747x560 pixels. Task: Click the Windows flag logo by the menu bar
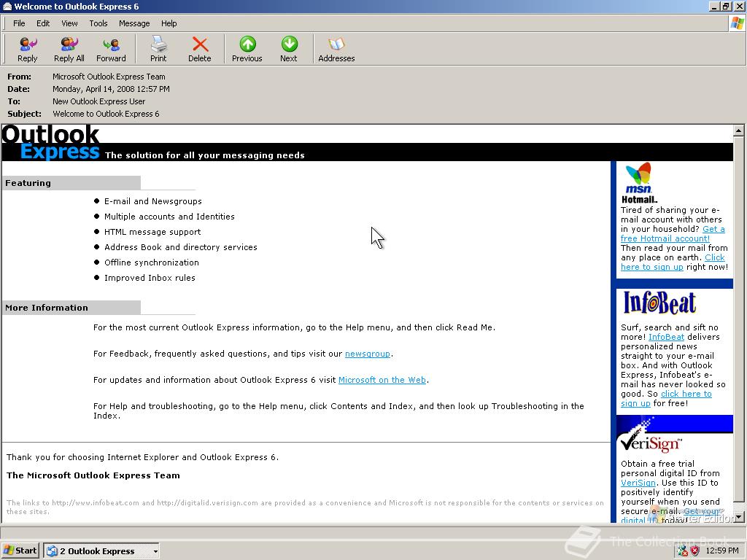point(737,23)
